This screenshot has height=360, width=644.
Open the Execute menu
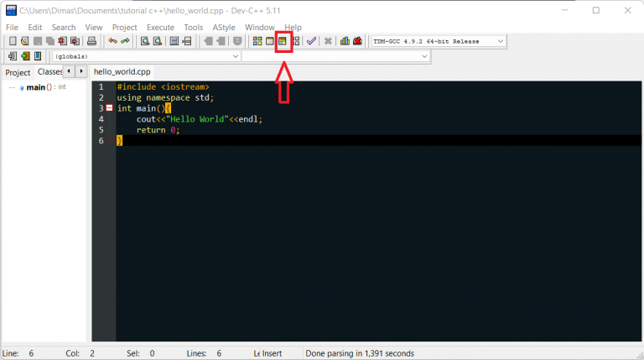(x=160, y=27)
